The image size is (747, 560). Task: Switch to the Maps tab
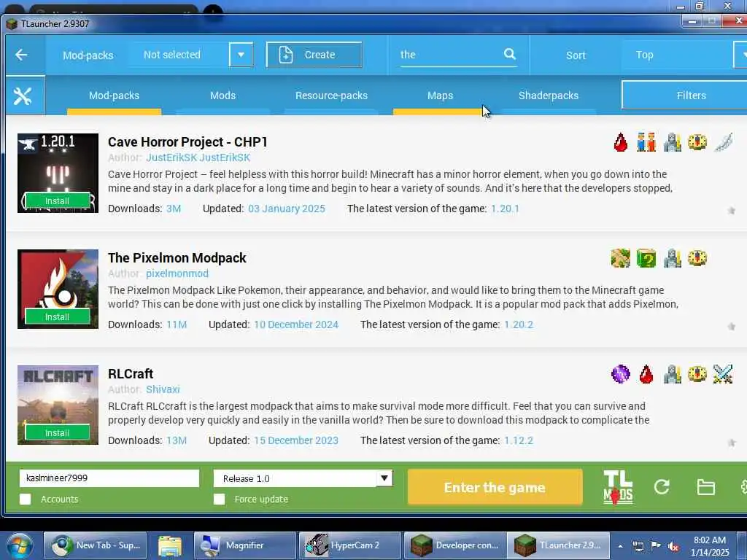[440, 96]
